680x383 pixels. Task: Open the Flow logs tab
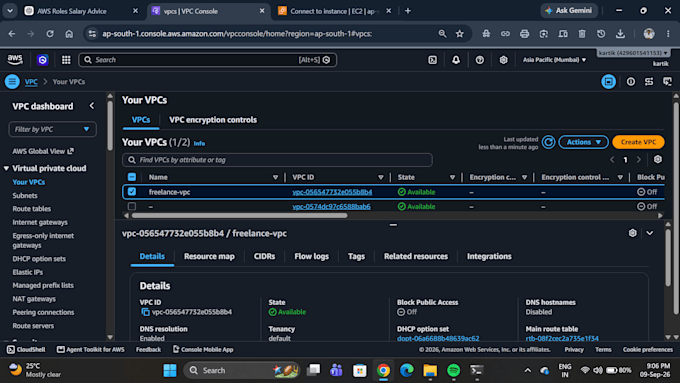pyautogui.click(x=311, y=256)
